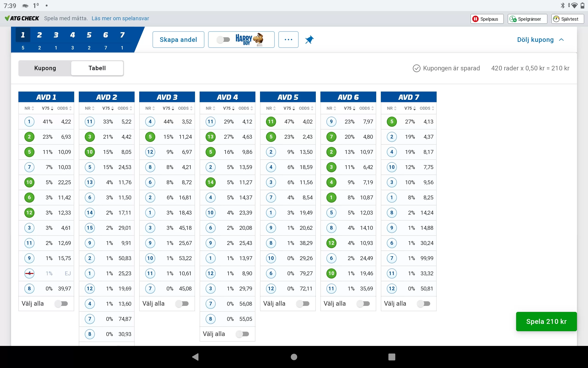Screen dimensions: 588x368
Task: Sort AVD 1 by NR column
Action: (29, 108)
